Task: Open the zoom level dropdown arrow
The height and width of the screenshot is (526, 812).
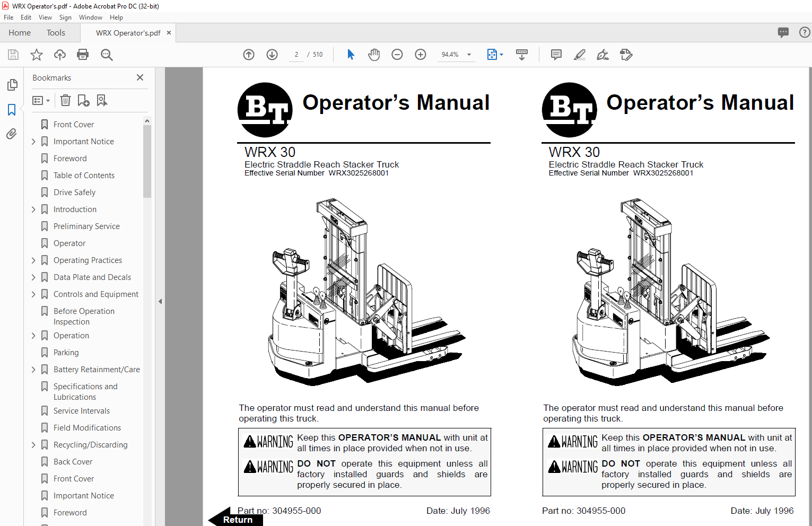Action: [469, 55]
